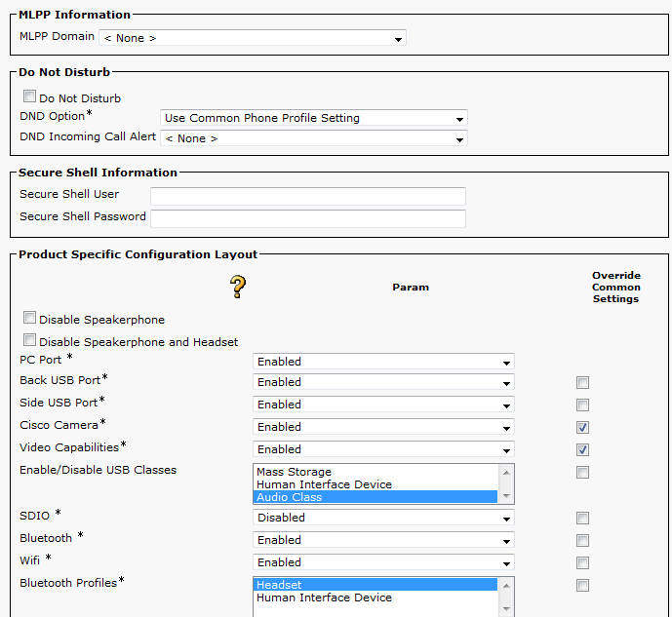This screenshot has width=672, height=617.
Task: Open the Wifi setting dropdown
Action: [382, 562]
